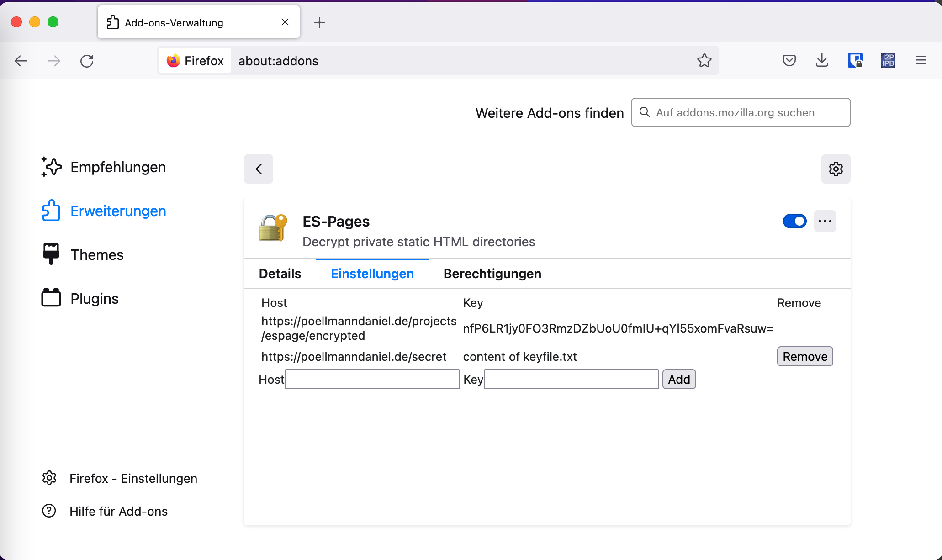Focus the addons.mozilla.org search field
The image size is (942, 560).
coord(741,112)
